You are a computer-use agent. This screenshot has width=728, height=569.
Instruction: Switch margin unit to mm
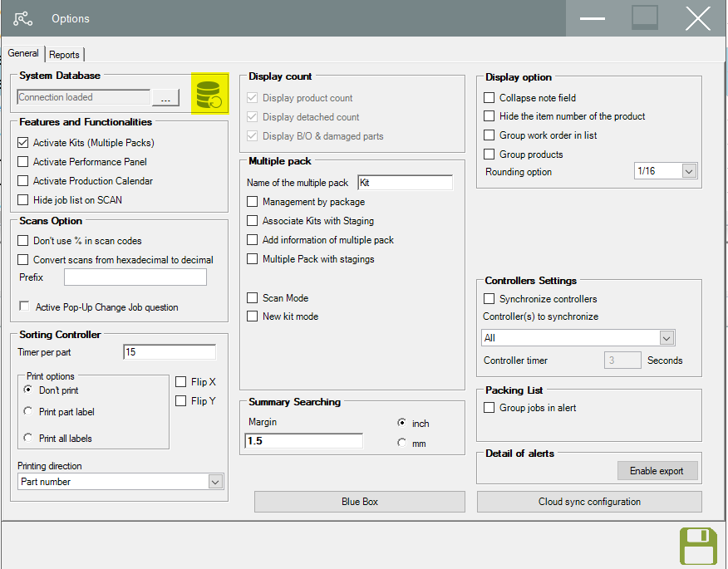coord(402,443)
